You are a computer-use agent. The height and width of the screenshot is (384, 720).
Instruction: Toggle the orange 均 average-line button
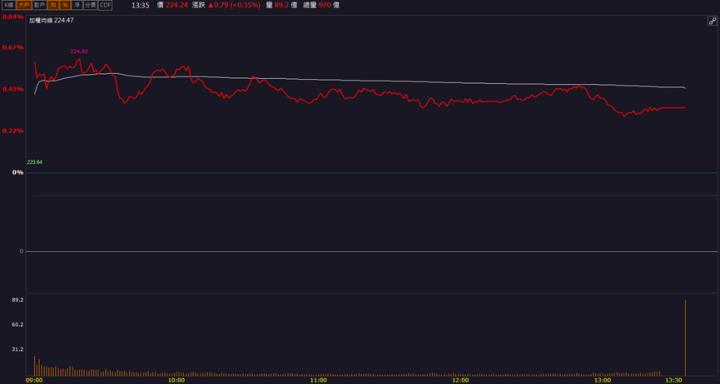click(54, 5)
